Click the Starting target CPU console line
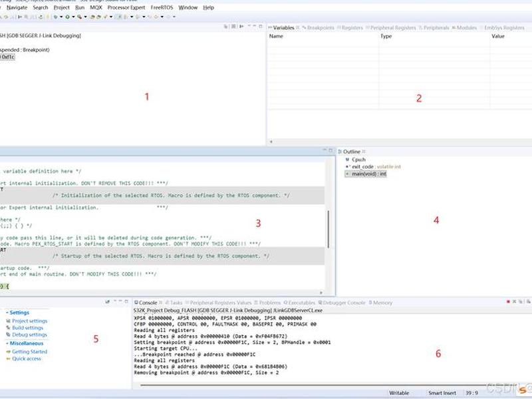Image resolution: width=532 pixels, height=399 pixels. tap(165, 348)
